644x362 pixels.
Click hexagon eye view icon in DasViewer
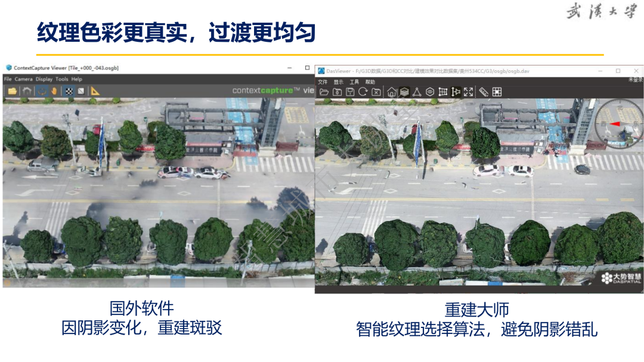(x=430, y=92)
